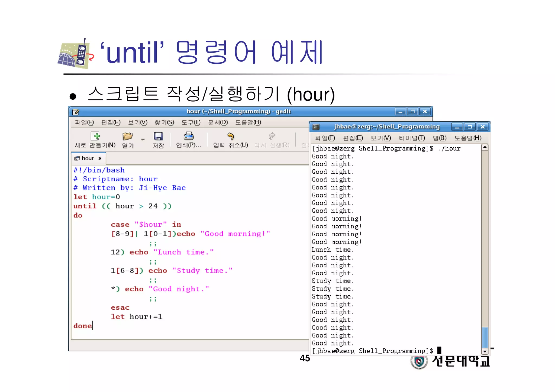Viewport: 555px width, 392px height.
Task: Open gedit 찾기(S) menu
Action: click(x=164, y=122)
